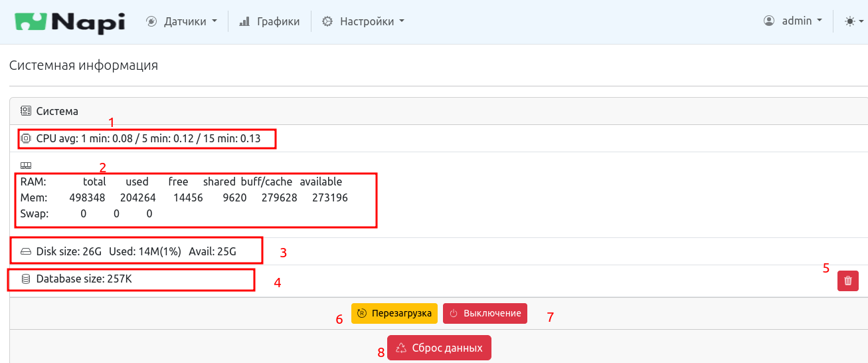Click the disk drive icon beside Disk size
Image resolution: width=868 pixels, height=363 pixels.
point(26,252)
